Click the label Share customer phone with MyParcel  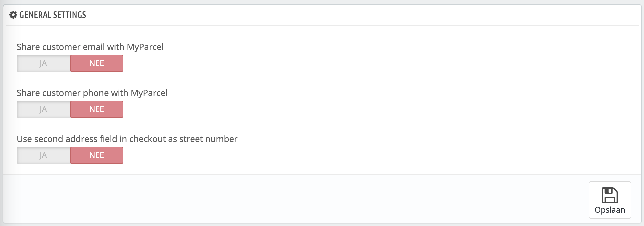(x=93, y=93)
